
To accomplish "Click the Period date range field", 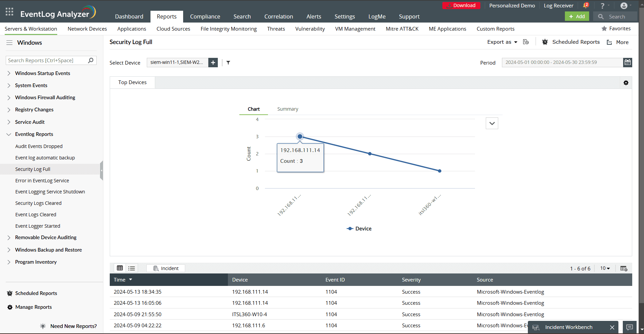I will tap(562, 62).
